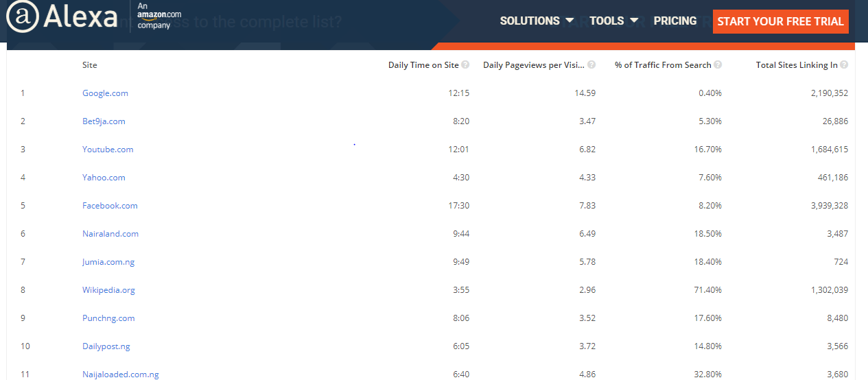Image resolution: width=868 pixels, height=380 pixels.
Task: Expand the SOLUTIONS dropdown menu
Action: 537,21
